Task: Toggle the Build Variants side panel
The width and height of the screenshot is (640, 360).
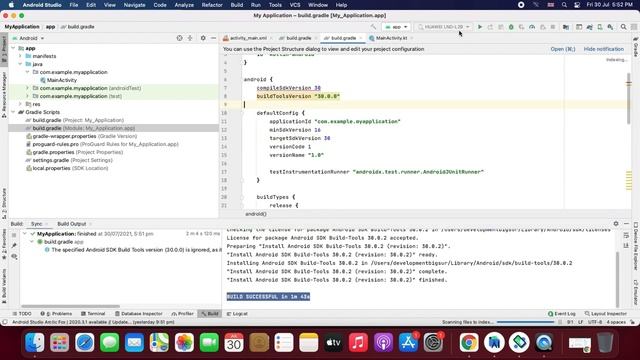Action: pyautogui.click(x=4, y=286)
